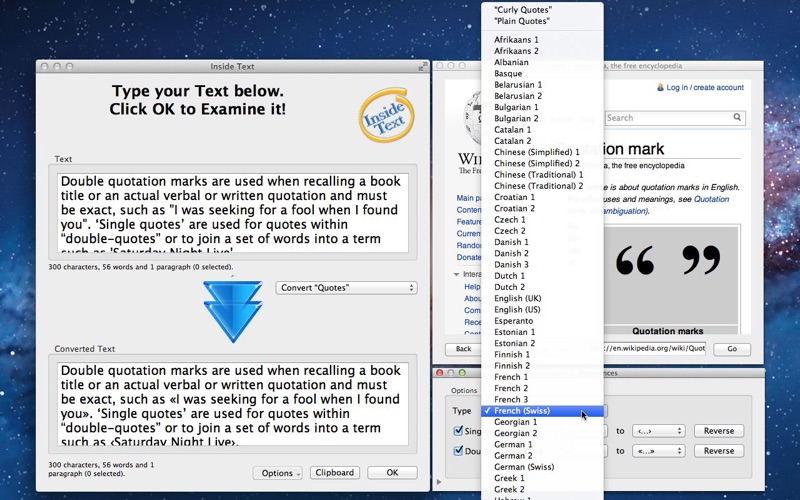
Task: Toggle the Double quotes checkbox
Action: coord(458,451)
